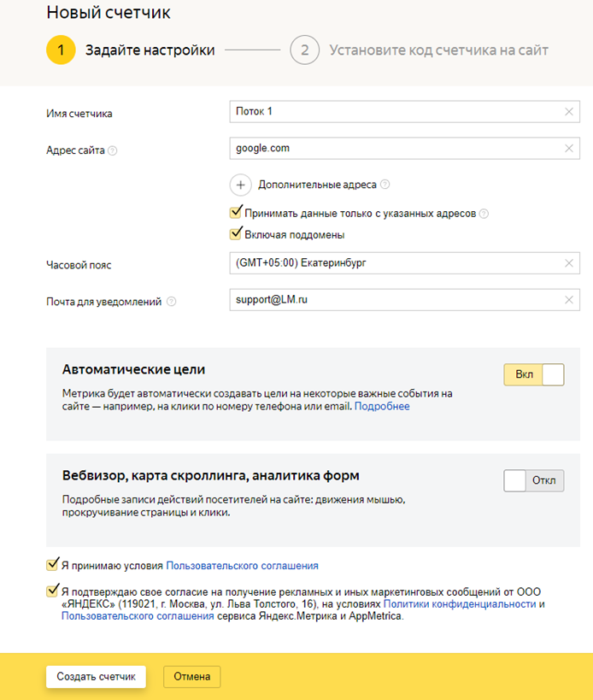Click Отмена button
The width and height of the screenshot is (593, 700).
(191, 676)
